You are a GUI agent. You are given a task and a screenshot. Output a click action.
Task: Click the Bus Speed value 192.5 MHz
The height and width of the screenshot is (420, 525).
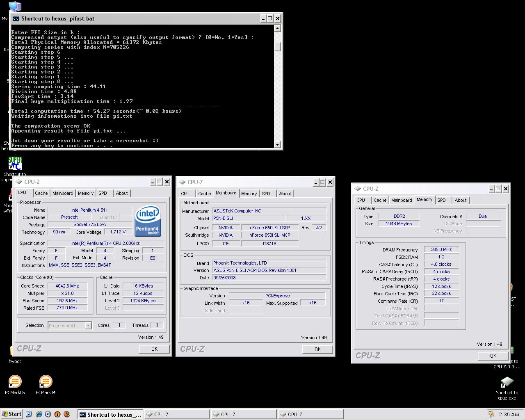pyautogui.click(x=67, y=301)
